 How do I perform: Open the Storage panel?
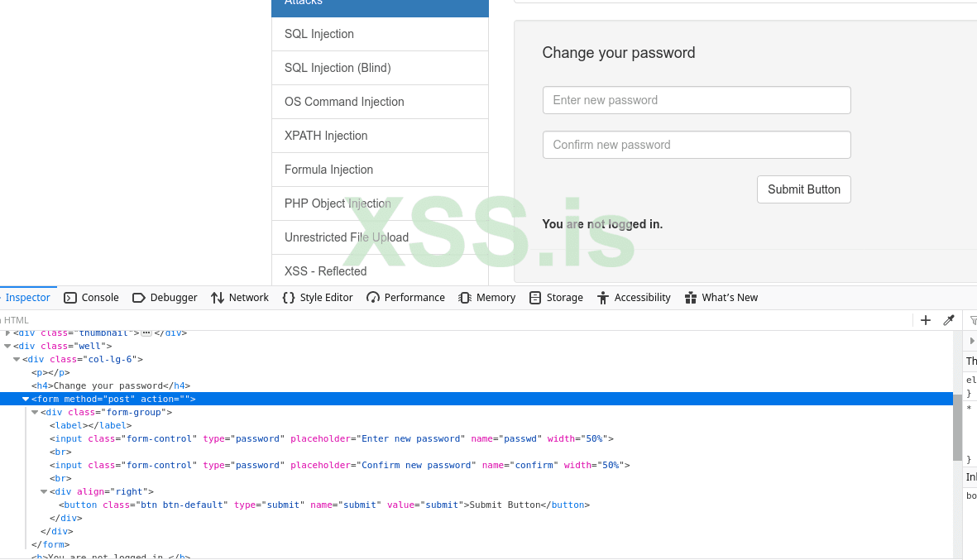pos(556,298)
